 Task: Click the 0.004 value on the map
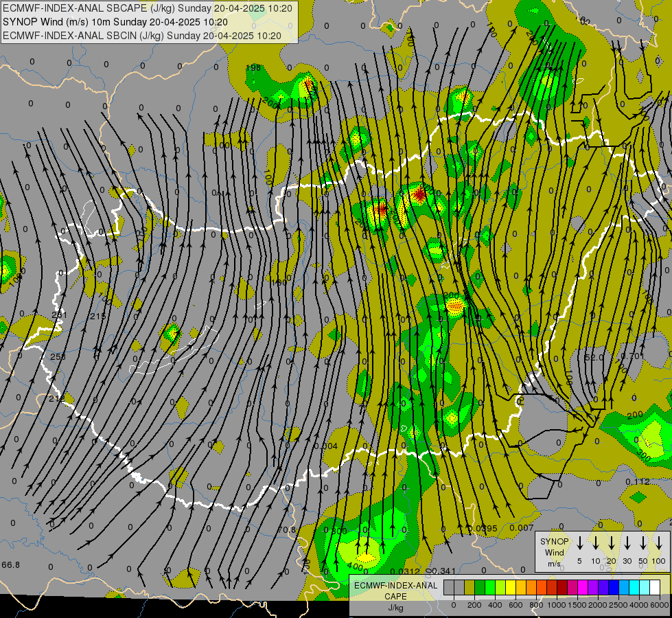click(x=326, y=446)
